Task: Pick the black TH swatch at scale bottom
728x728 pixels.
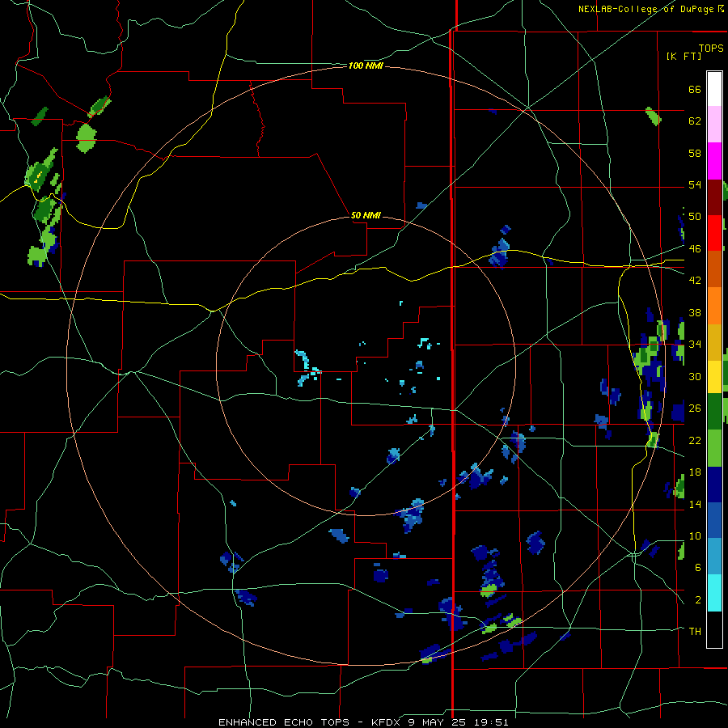Action: pos(714,629)
